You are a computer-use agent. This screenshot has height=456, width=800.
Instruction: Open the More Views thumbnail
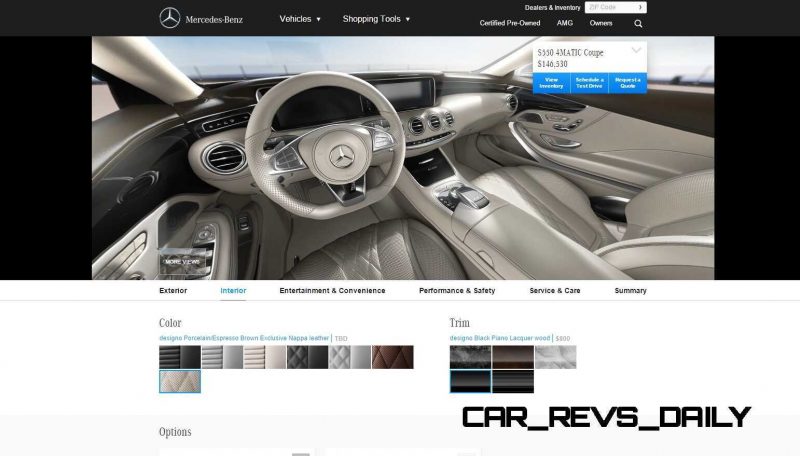click(x=183, y=261)
